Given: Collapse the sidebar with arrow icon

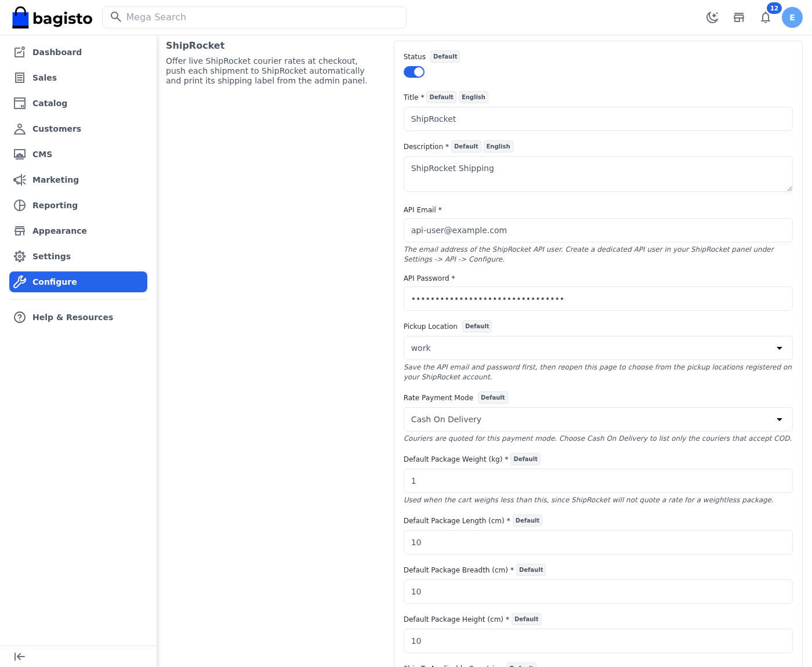Looking at the screenshot, I should coord(20,657).
